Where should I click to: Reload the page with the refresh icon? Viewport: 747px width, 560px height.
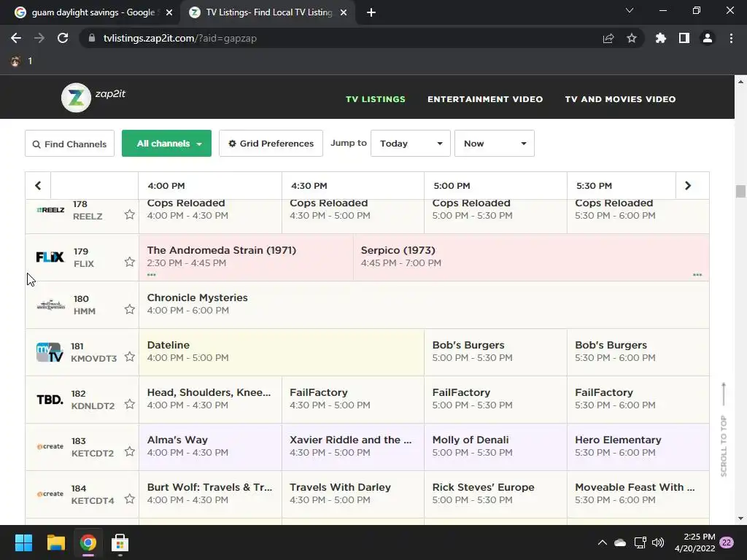coord(63,38)
